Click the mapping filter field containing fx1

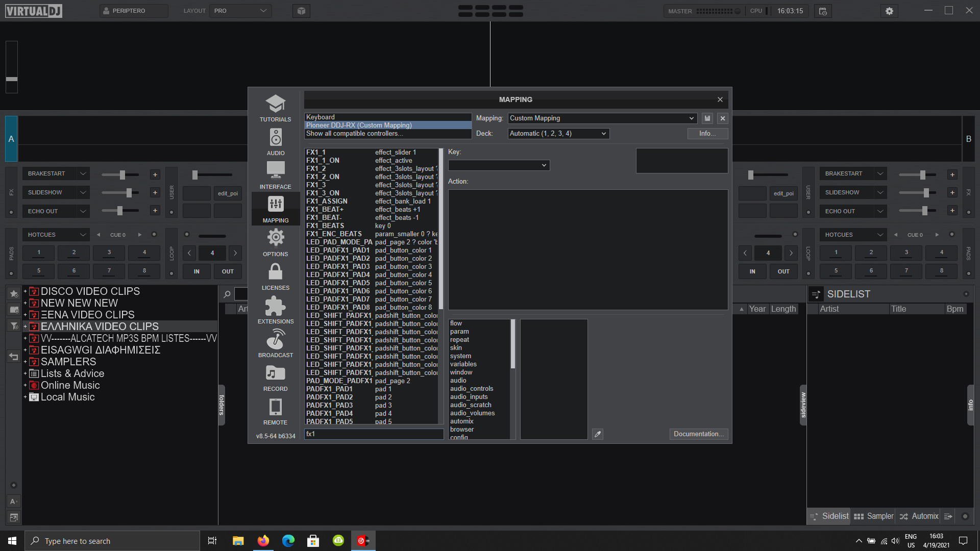374,434
